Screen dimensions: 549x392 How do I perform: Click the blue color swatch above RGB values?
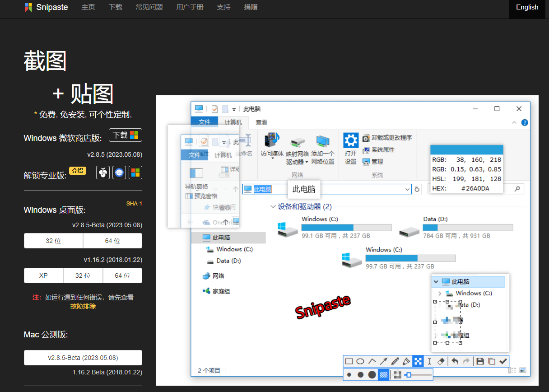(466, 150)
